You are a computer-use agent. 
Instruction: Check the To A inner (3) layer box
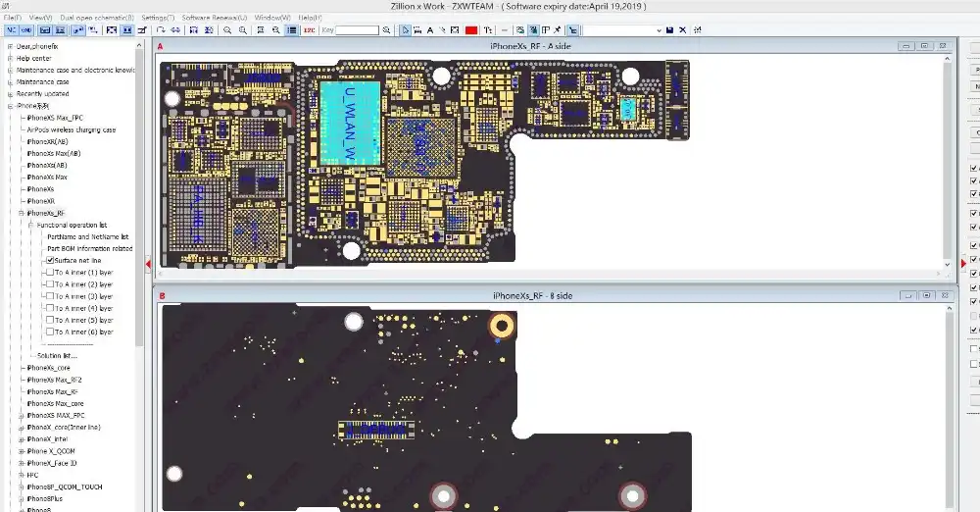[x=50, y=296]
